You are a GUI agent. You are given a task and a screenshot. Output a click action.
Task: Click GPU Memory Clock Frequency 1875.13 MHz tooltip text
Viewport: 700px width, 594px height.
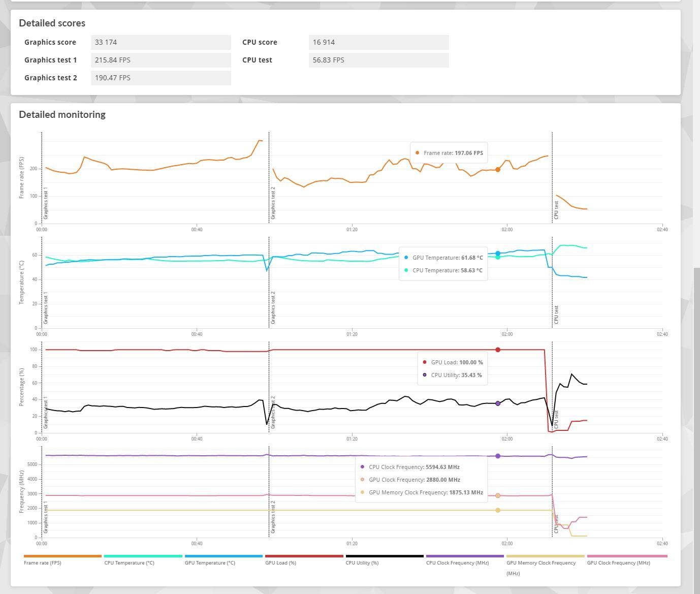click(x=426, y=492)
